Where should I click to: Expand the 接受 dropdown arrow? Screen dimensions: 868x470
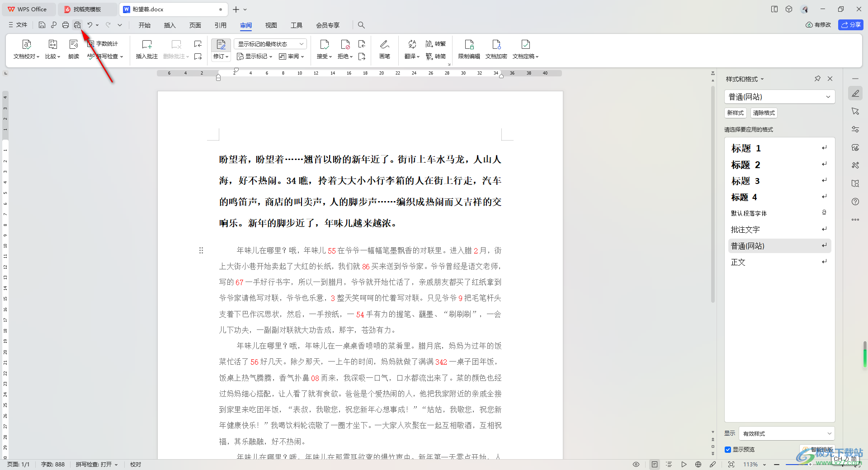tap(330, 57)
